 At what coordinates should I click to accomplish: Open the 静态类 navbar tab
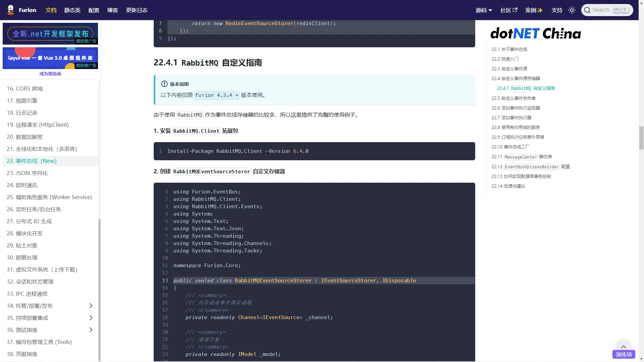pos(72,10)
